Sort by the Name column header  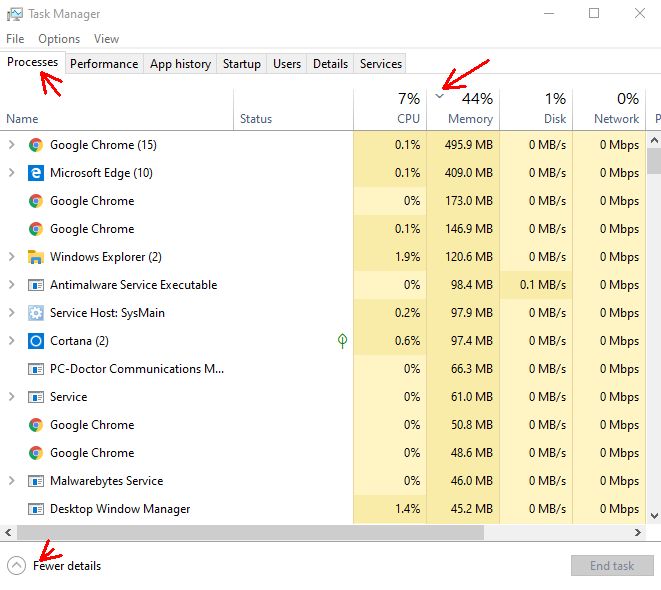(116, 110)
